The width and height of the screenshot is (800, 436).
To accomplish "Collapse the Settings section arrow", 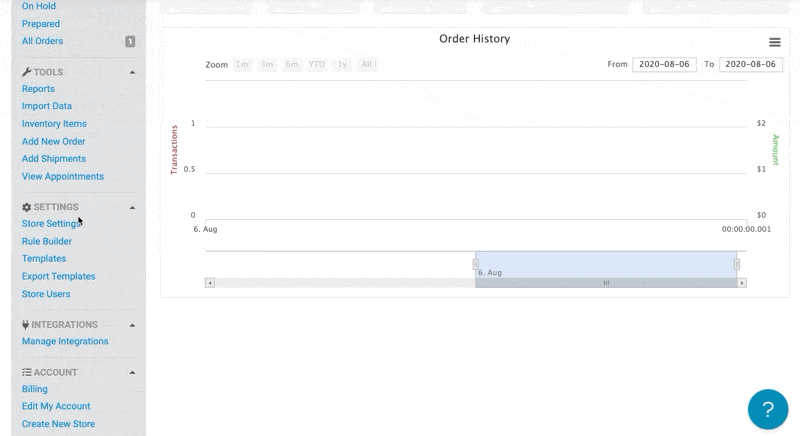I will [x=132, y=208].
